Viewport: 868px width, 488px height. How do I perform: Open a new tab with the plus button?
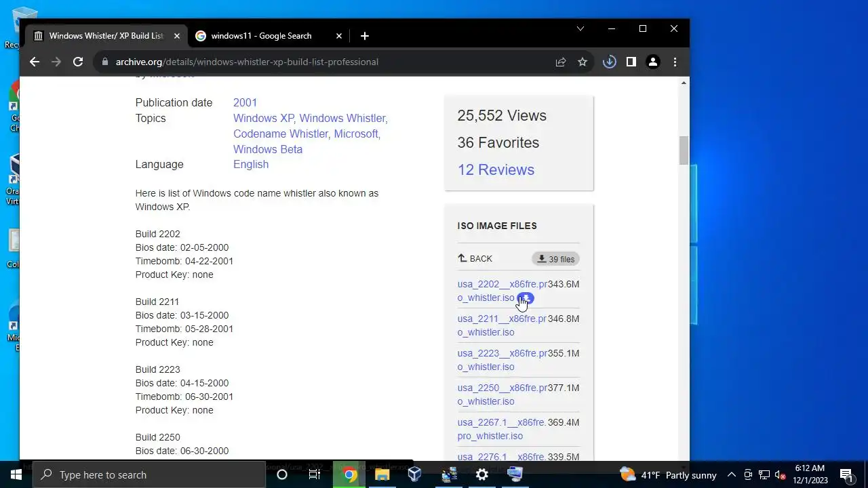pyautogui.click(x=365, y=36)
